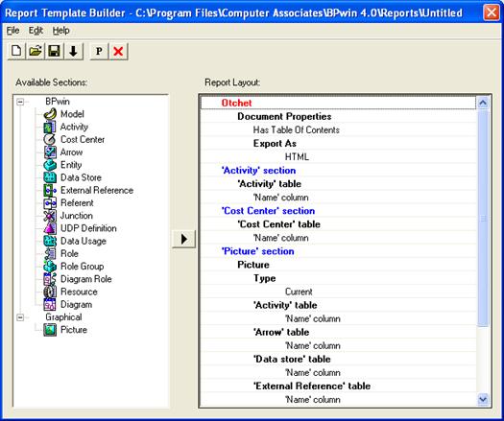The height and width of the screenshot is (421, 504).
Task: Click the down arrow toolbar button
Action: point(73,52)
